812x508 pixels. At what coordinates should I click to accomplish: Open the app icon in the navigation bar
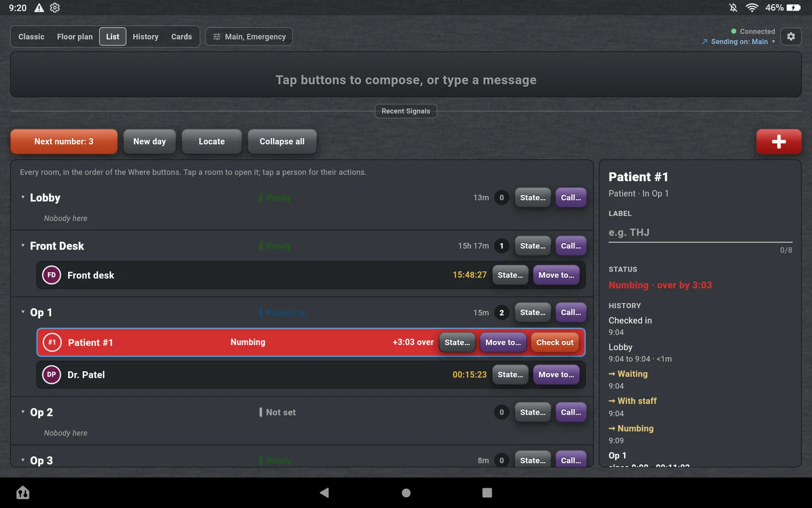click(x=23, y=492)
